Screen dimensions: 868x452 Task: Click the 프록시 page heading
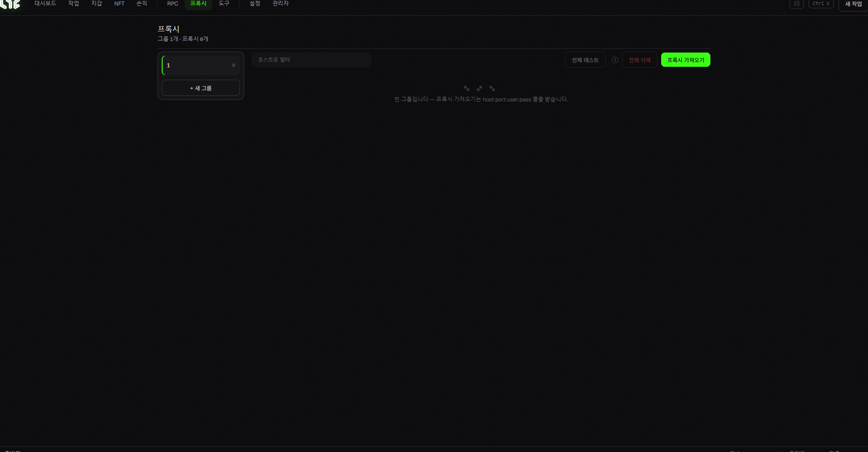tap(169, 29)
